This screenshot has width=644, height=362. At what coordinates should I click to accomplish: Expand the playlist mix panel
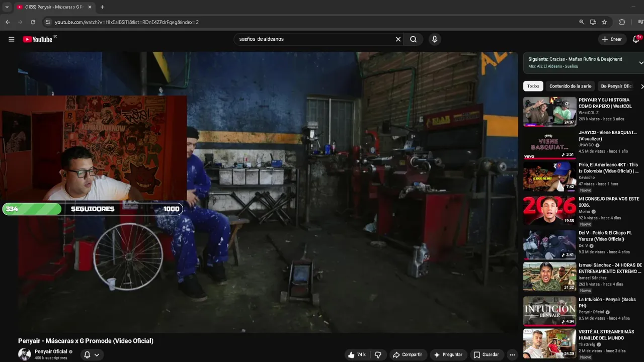pos(641,63)
